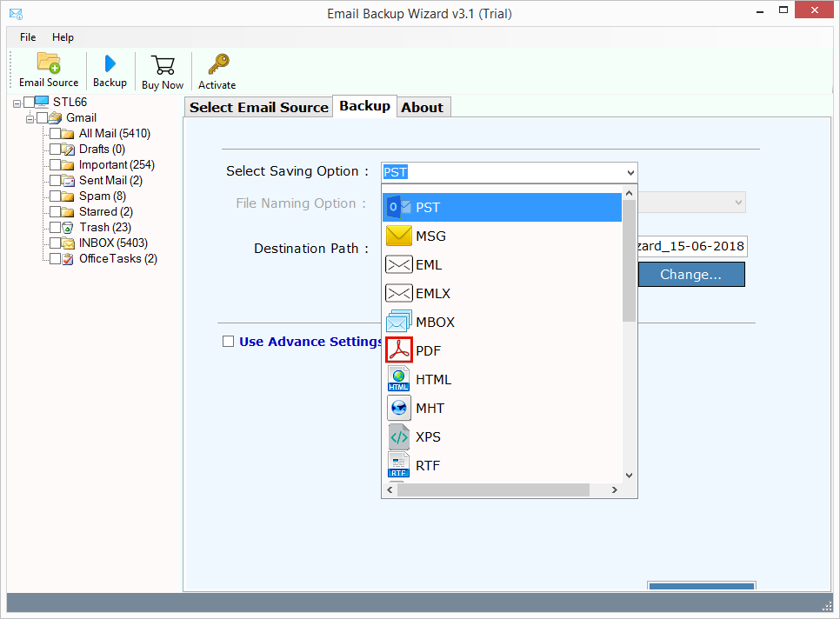Tick the Spam (8) checkbox

(55, 196)
